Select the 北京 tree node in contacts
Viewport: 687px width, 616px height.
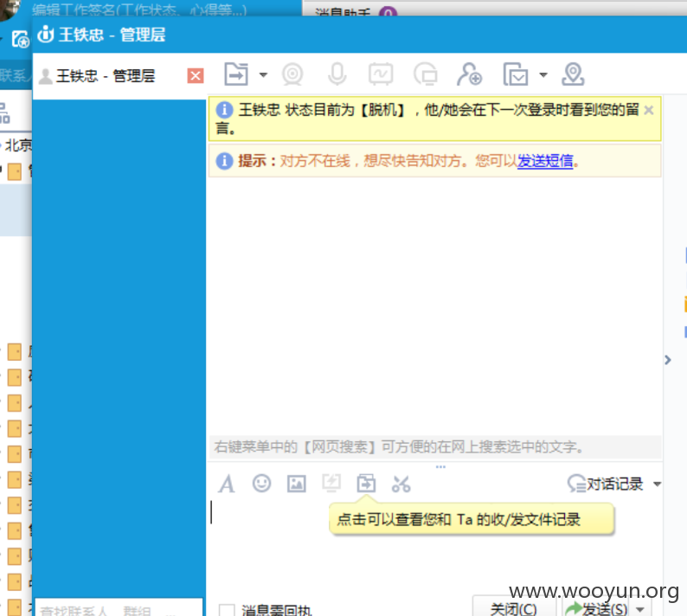[x=18, y=145]
